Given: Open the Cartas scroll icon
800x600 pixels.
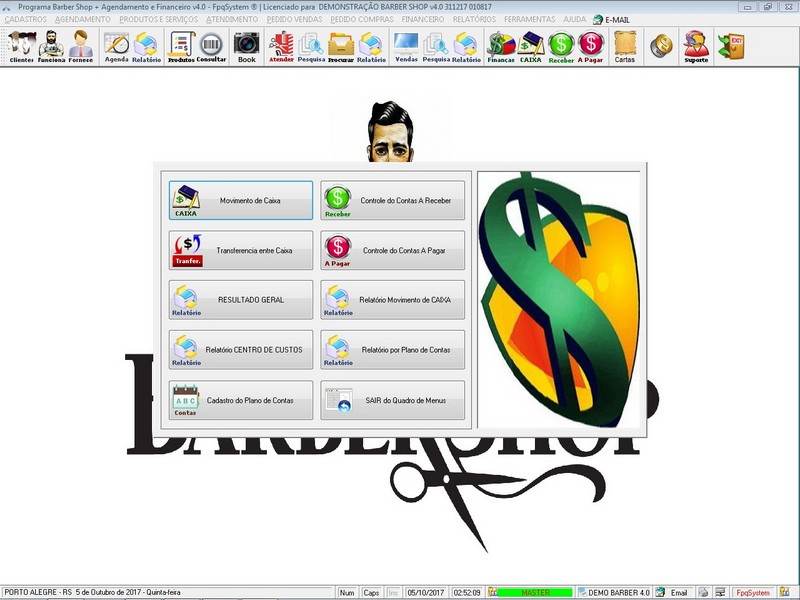Looking at the screenshot, I should [625, 47].
